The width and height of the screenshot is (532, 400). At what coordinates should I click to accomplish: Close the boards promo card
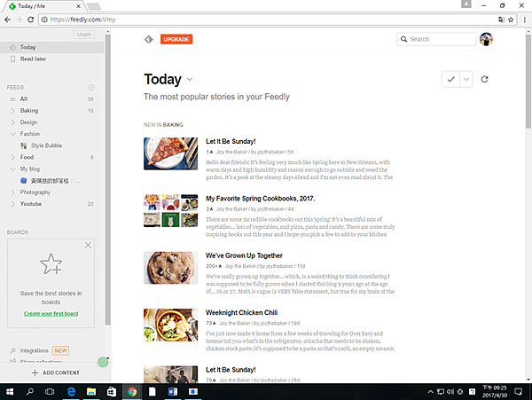88,245
